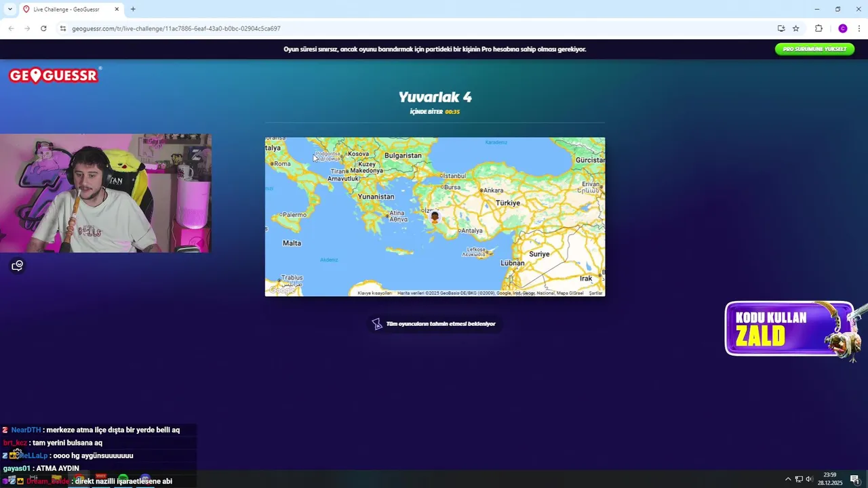Click the 00:35 countdown timer
The width and height of the screenshot is (868, 488).
tap(452, 112)
